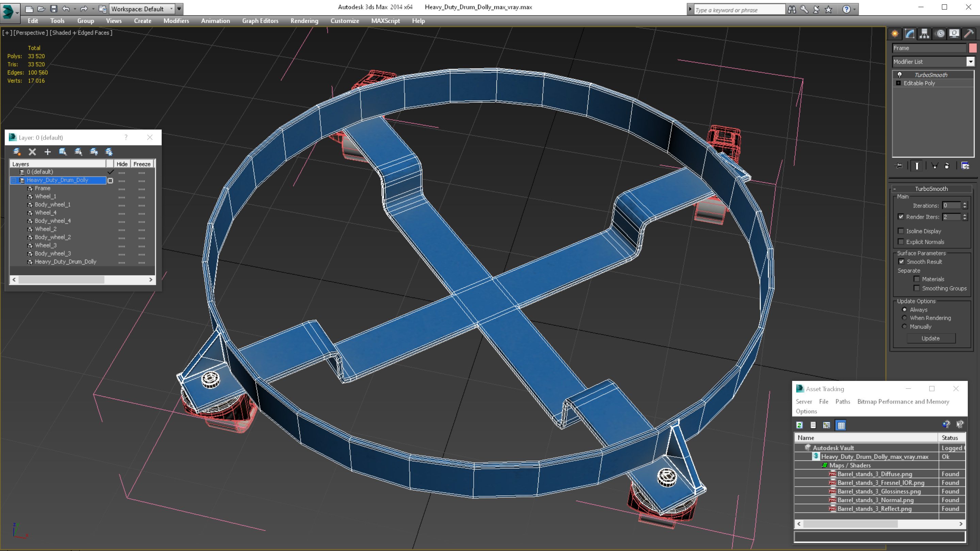Click Hide column header in Layer dialog
Image resolution: width=980 pixels, height=551 pixels.
click(x=122, y=164)
